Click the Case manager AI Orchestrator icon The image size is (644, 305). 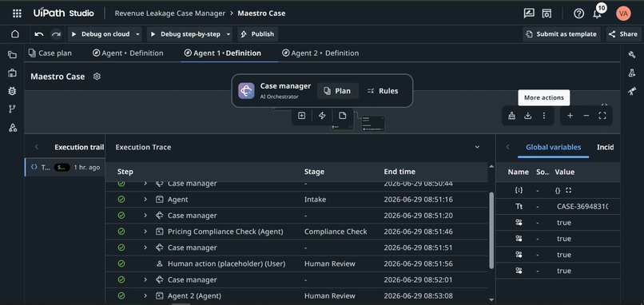[246, 91]
